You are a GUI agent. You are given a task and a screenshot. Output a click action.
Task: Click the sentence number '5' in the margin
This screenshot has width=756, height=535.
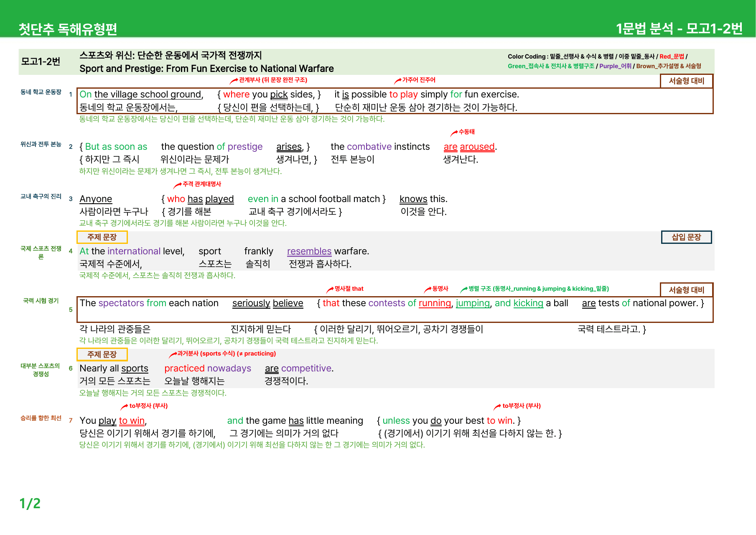click(x=71, y=310)
